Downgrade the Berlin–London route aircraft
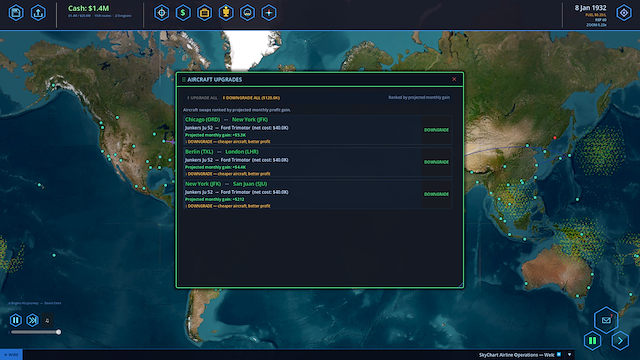The image size is (640, 360). 436,162
